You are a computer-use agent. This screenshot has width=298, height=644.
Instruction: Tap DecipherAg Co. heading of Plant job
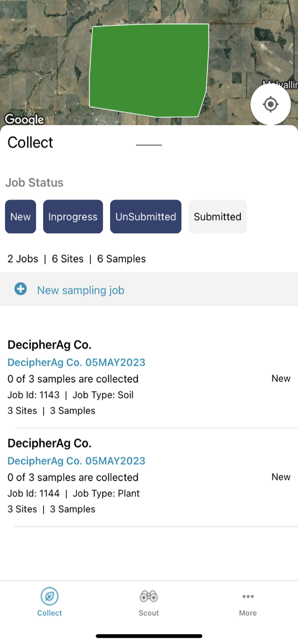click(x=50, y=443)
